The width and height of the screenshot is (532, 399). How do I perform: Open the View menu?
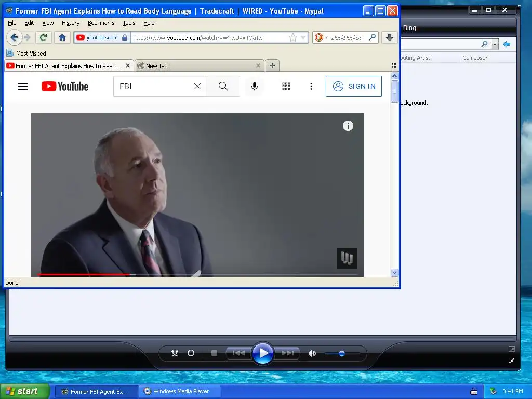[48, 23]
